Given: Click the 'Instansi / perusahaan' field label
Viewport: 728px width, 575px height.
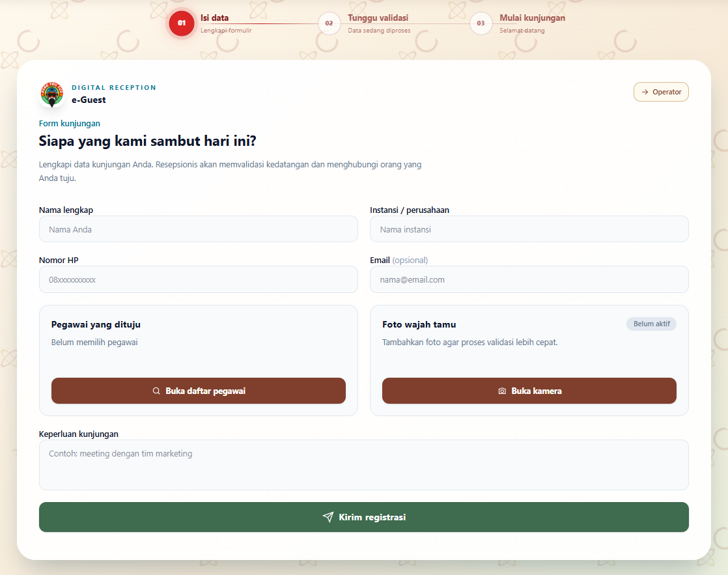Looking at the screenshot, I should (410, 210).
